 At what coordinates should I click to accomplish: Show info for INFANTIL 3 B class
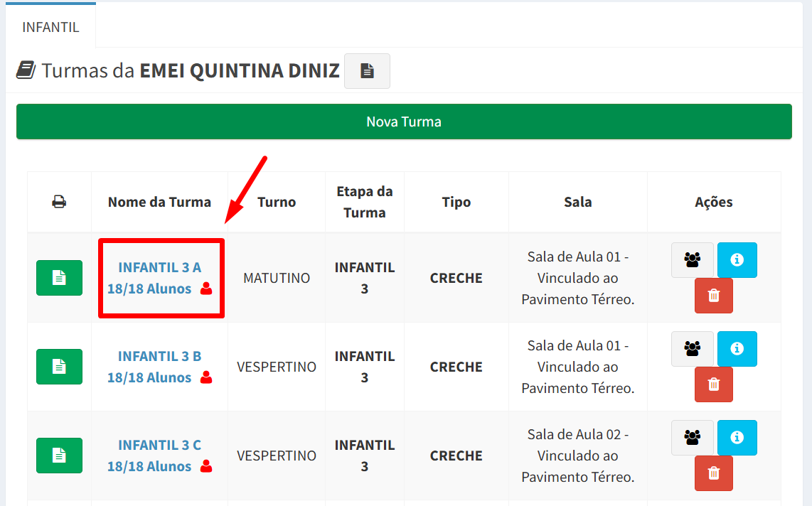coord(737,349)
